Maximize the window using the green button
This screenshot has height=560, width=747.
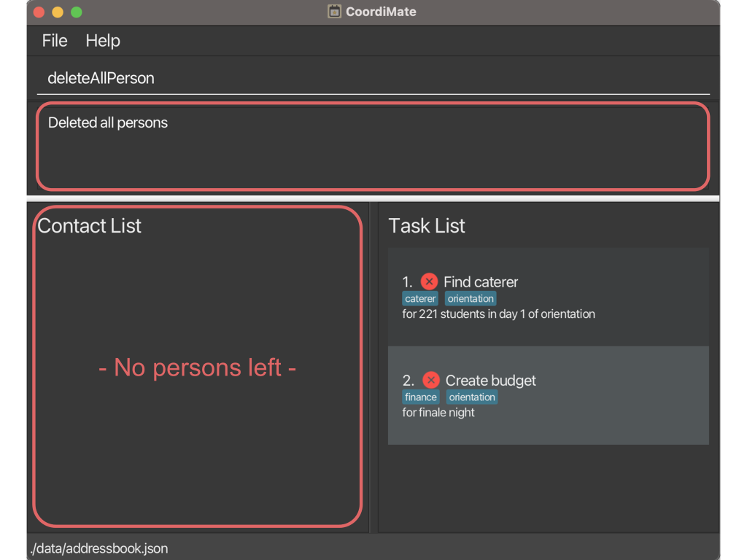tap(76, 12)
